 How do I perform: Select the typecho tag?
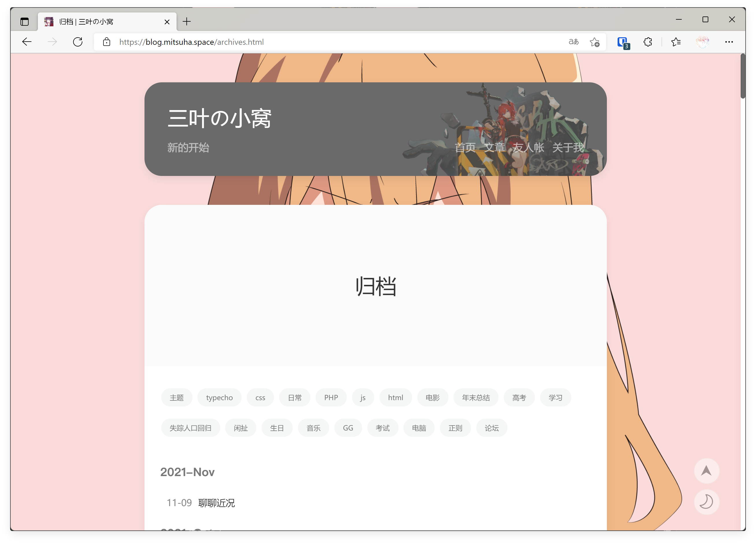(219, 398)
